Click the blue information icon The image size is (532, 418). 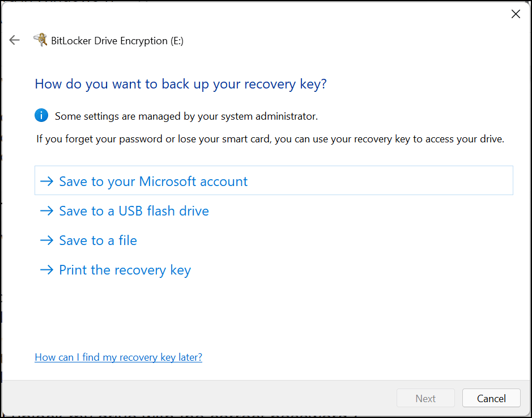click(x=41, y=116)
